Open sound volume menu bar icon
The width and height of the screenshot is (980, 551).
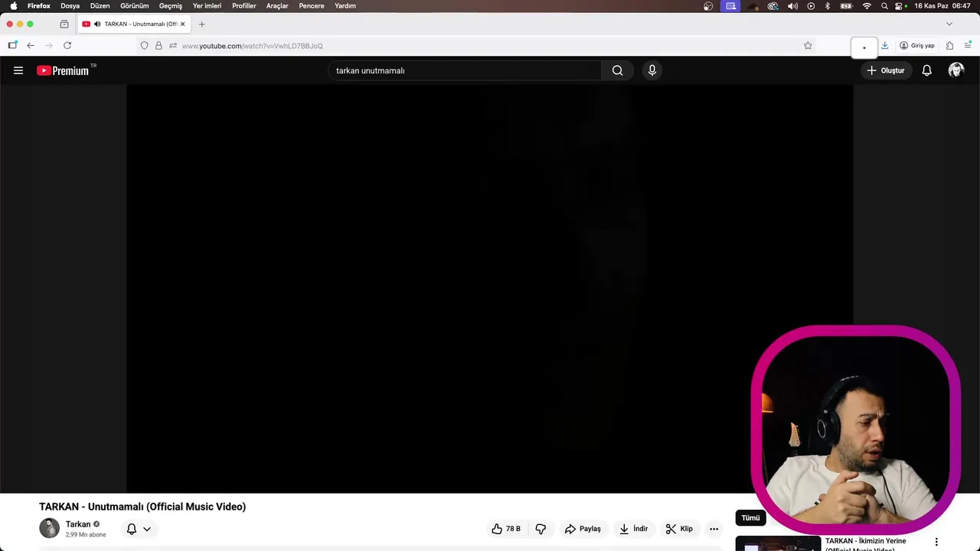(x=792, y=6)
